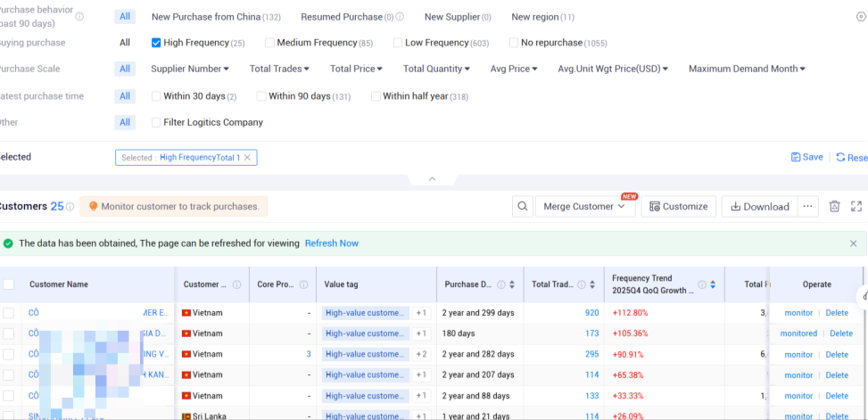Image resolution: width=868 pixels, height=420 pixels.
Task: Click info icon in Core Product column header
Action: tap(304, 284)
